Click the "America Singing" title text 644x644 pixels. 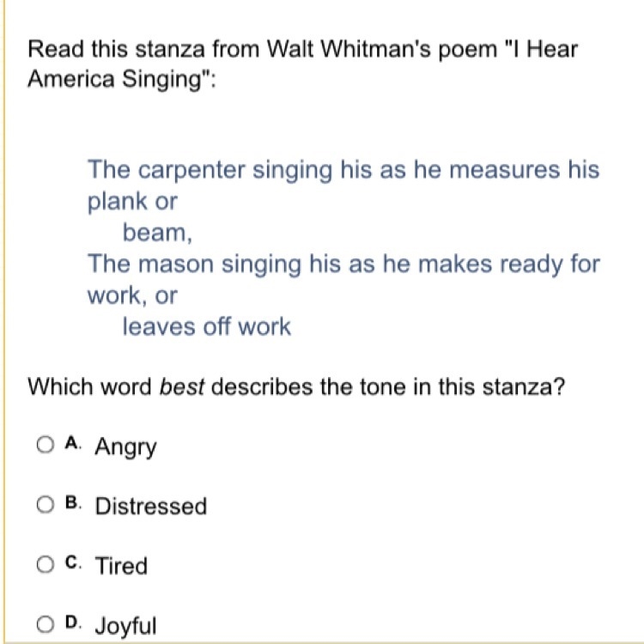click(122, 79)
